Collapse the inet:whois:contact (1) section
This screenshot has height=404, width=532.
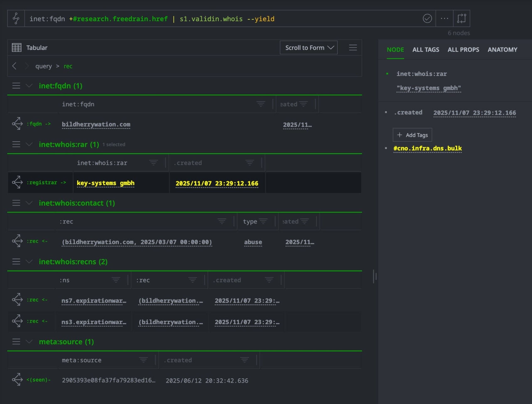coord(29,203)
